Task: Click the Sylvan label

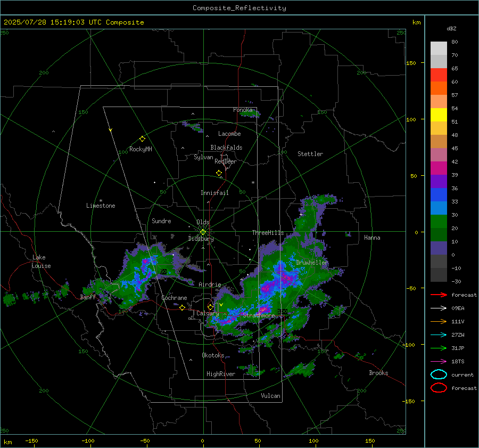Action: 203,157
